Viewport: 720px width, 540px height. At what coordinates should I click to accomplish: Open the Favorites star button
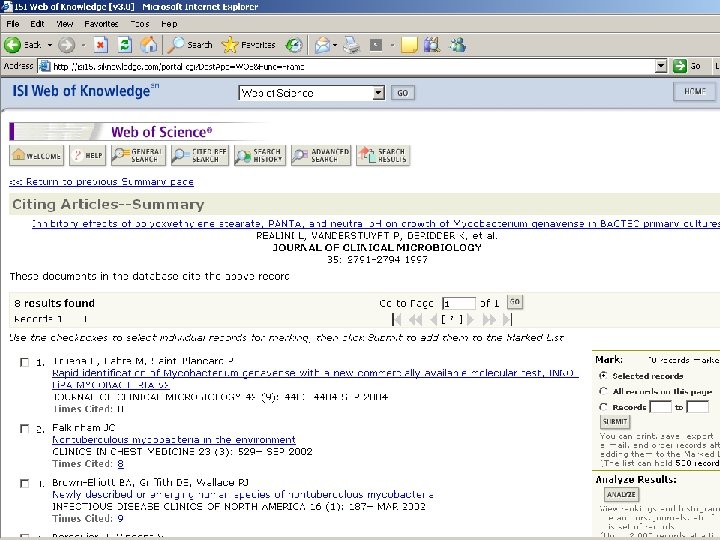click(248, 45)
